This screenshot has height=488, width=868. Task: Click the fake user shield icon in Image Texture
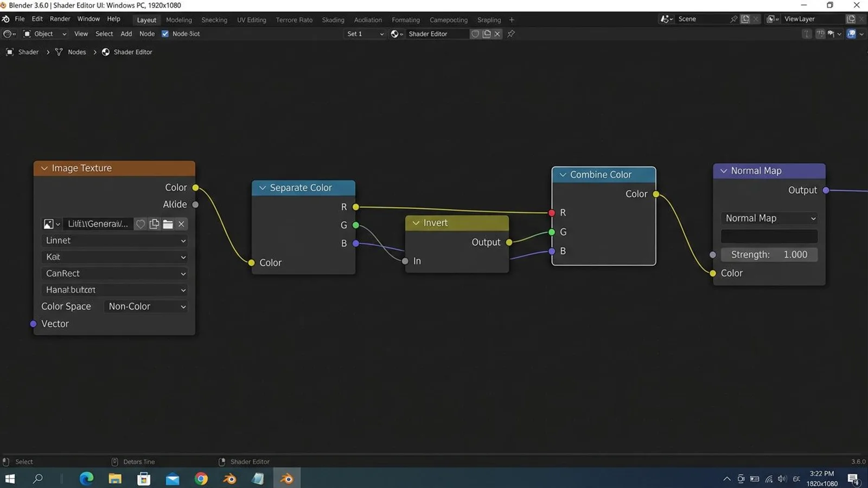(x=141, y=224)
